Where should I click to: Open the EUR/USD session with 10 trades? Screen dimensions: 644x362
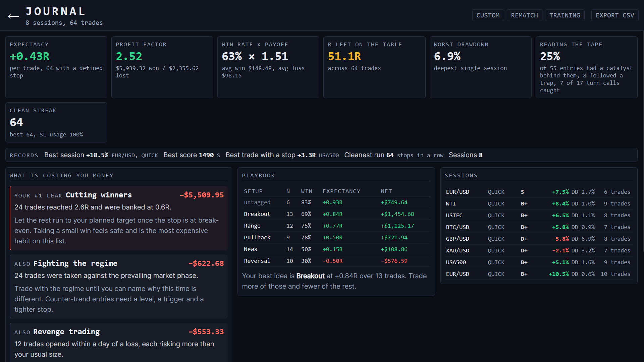(x=539, y=274)
